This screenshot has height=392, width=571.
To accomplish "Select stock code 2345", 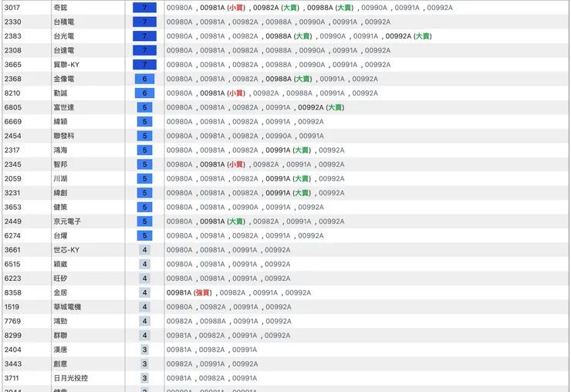I will coord(13,164).
